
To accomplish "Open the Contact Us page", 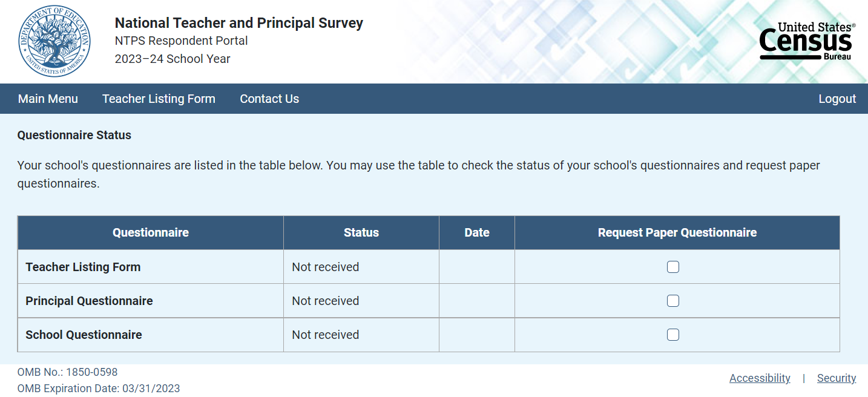I will point(269,99).
